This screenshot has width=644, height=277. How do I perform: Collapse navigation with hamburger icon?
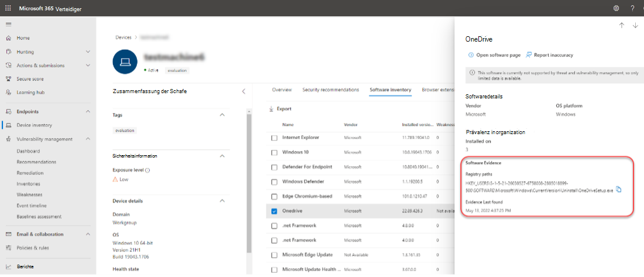pos(8,25)
